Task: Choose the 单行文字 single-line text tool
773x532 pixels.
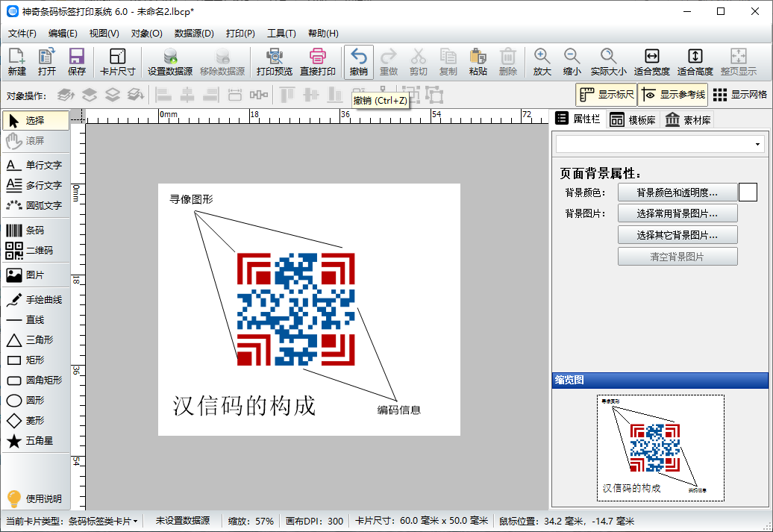Action: [36, 165]
